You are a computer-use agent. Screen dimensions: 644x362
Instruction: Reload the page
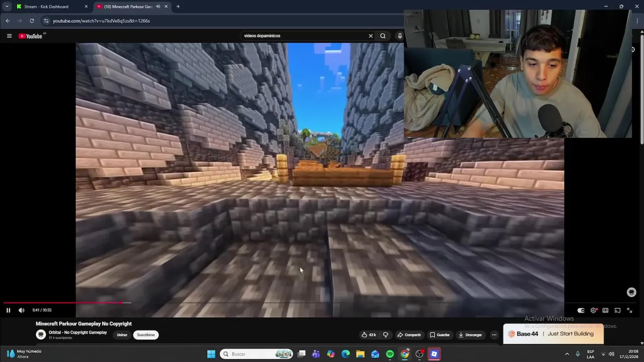32,21
